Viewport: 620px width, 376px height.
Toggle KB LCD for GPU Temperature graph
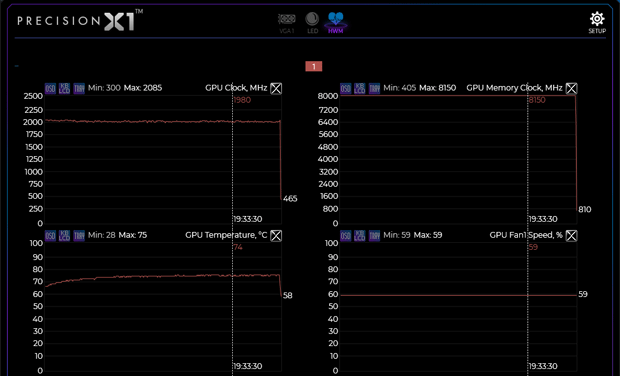[64, 236]
